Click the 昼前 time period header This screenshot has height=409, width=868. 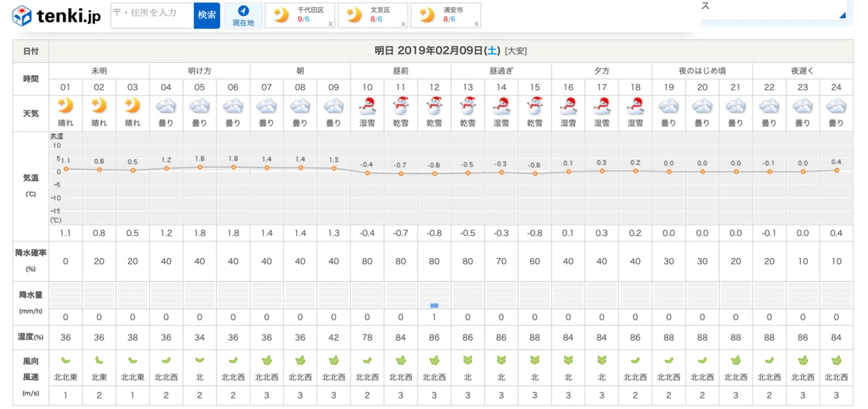coord(401,71)
